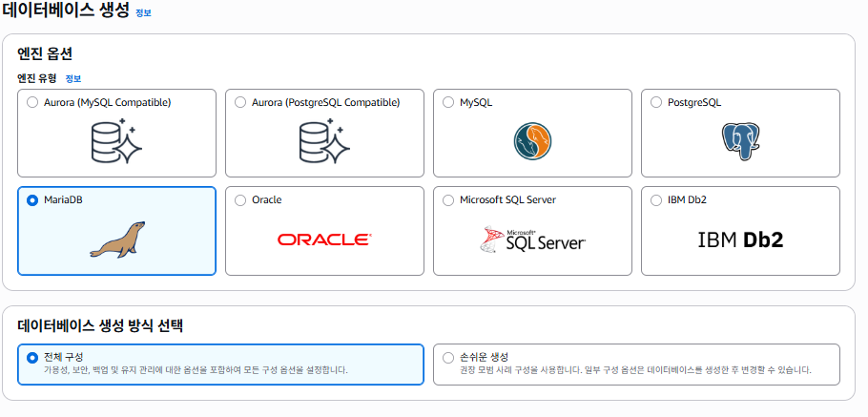Choose the PostgreSQL engine radio button
868x417 pixels.
pos(656,102)
